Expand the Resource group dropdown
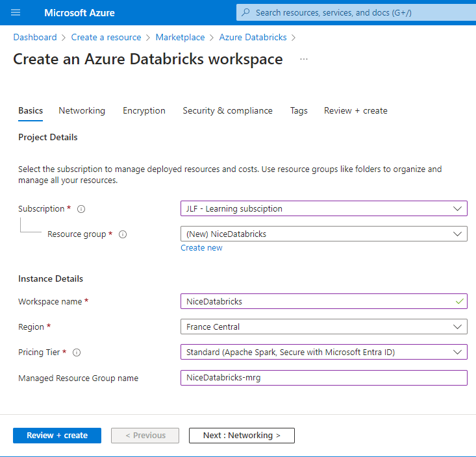The height and width of the screenshot is (457, 476). tap(324, 234)
